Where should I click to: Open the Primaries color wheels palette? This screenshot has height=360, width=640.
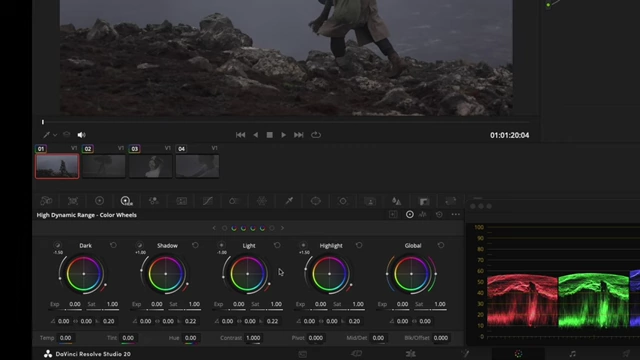(99, 201)
